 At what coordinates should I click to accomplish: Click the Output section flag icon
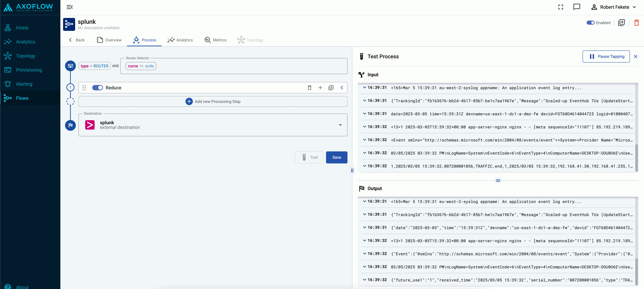pos(362,189)
